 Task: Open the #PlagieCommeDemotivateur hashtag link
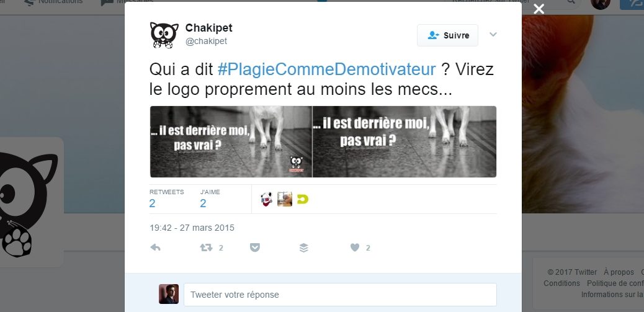pyautogui.click(x=326, y=69)
